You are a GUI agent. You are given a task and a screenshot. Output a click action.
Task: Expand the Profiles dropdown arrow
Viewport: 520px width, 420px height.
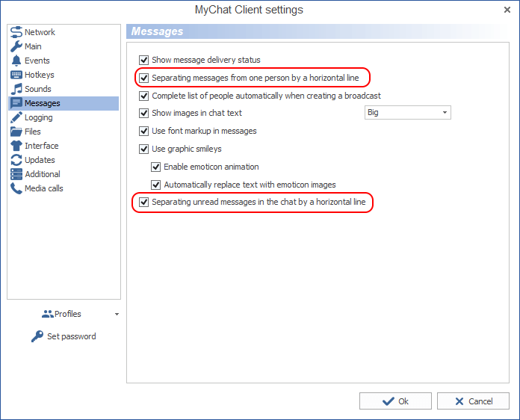(117, 314)
